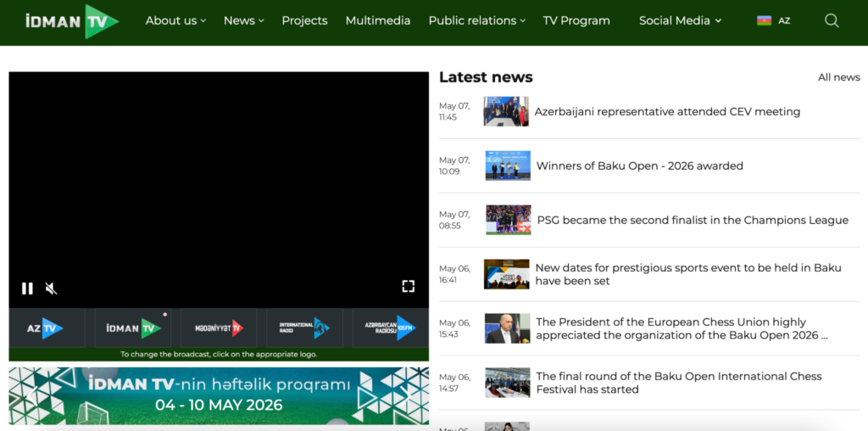Click the May 07, 08:55 timestamp
868x431 pixels.
point(454,220)
